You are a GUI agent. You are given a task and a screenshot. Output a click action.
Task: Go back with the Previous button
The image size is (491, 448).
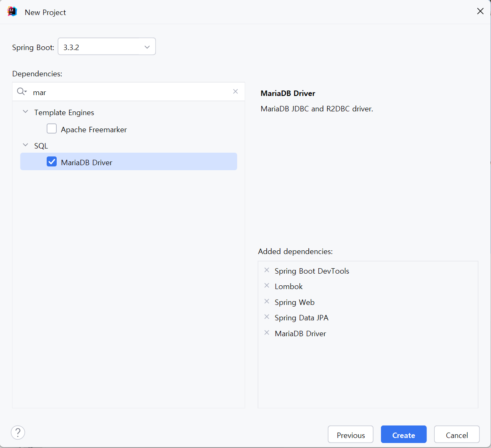tap(351, 435)
